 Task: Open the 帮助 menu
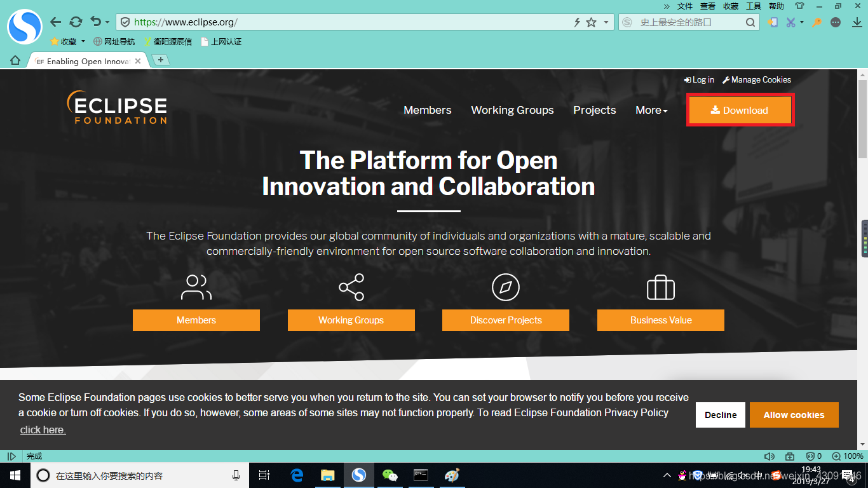click(776, 6)
